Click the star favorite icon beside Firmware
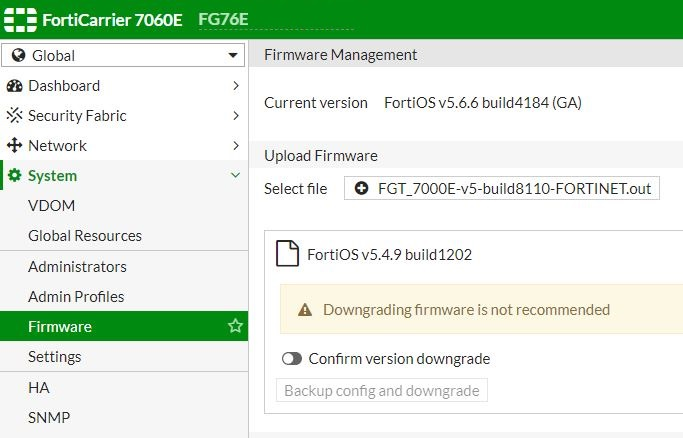This screenshot has height=438, width=683. click(x=235, y=326)
